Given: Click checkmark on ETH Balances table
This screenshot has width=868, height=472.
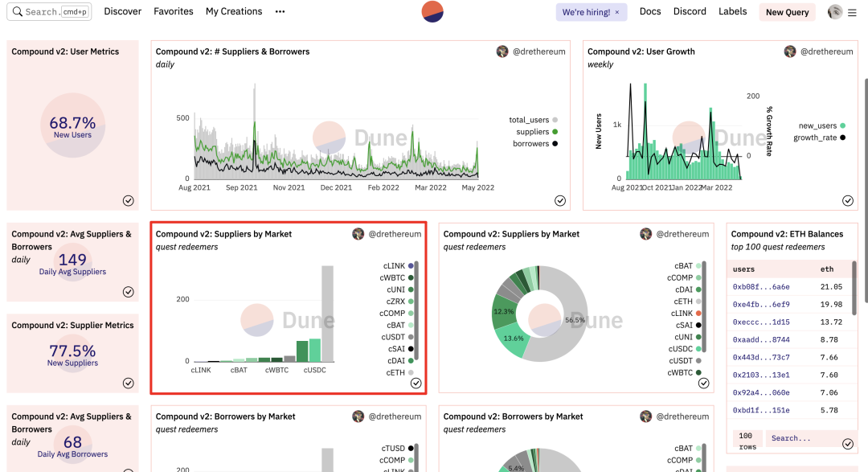Looking at the screenshot, I should point(848,444).
